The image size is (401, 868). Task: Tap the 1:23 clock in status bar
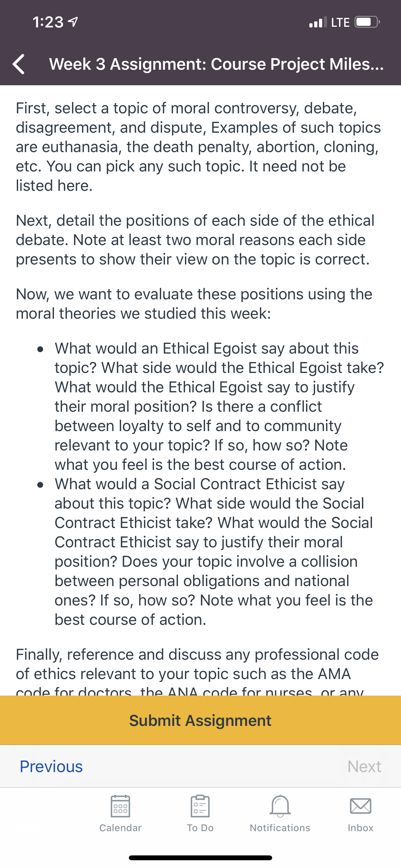(x=48, y=22)
